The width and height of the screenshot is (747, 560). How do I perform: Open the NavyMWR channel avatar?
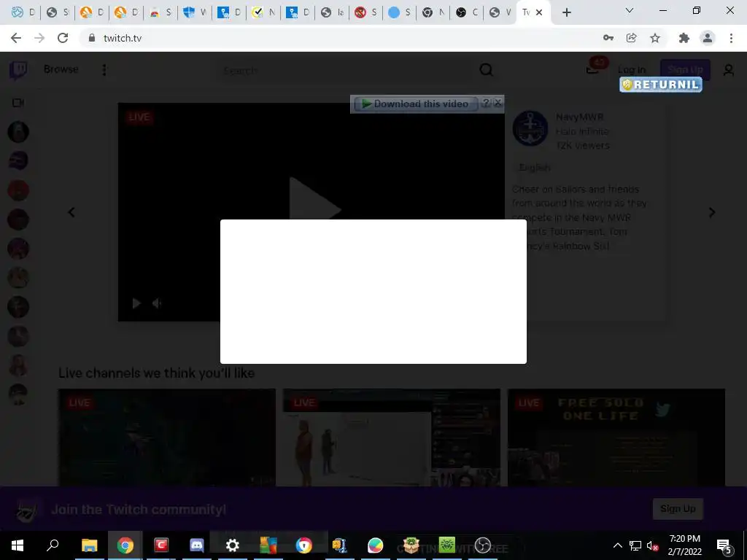click(x=530, y=128)
